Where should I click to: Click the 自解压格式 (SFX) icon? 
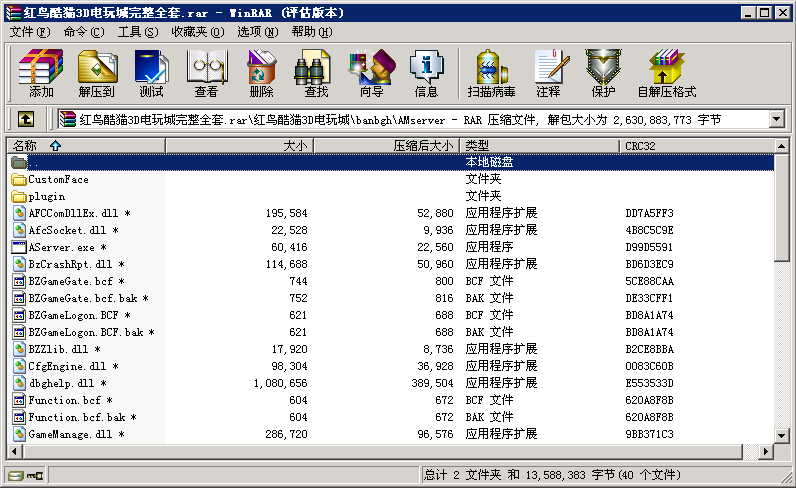coord(666,73)
